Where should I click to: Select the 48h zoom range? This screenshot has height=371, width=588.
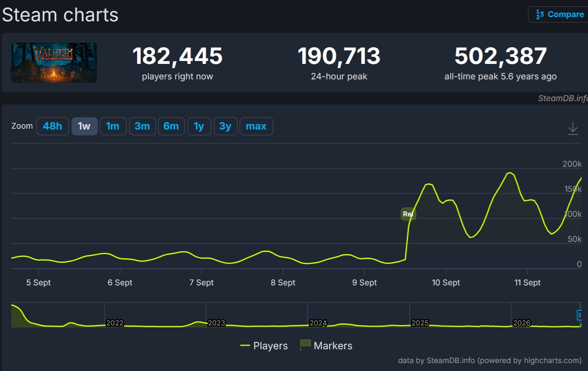[x=52, y=126]
